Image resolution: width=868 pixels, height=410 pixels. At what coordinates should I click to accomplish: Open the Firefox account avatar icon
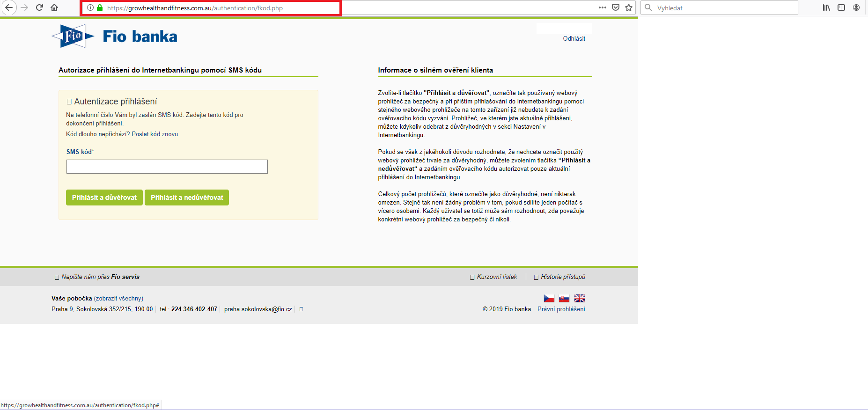(856, 7)
